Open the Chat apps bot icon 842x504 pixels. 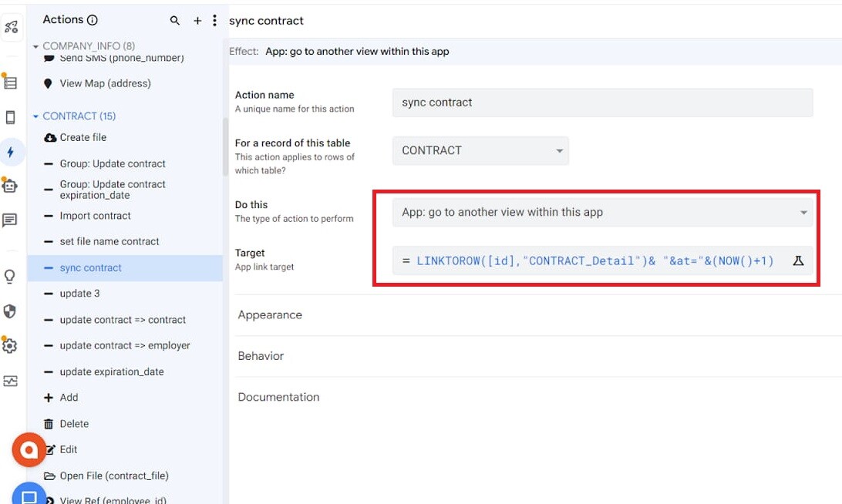[x=12, y=185]
